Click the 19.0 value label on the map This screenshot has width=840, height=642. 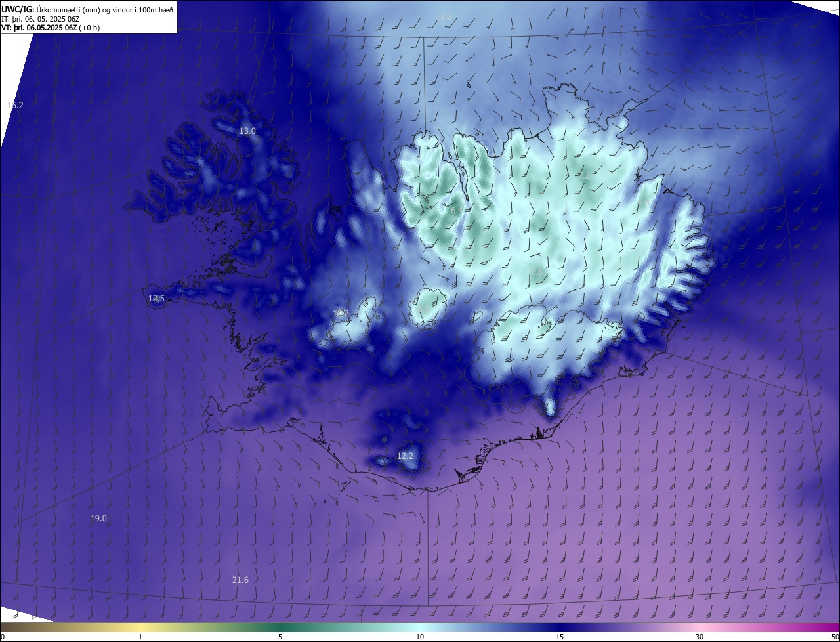98,518
